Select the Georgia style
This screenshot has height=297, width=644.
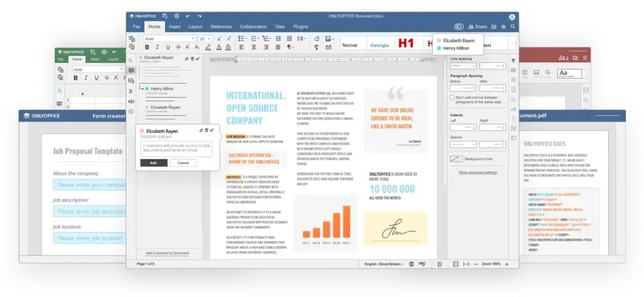pos(379,45)
